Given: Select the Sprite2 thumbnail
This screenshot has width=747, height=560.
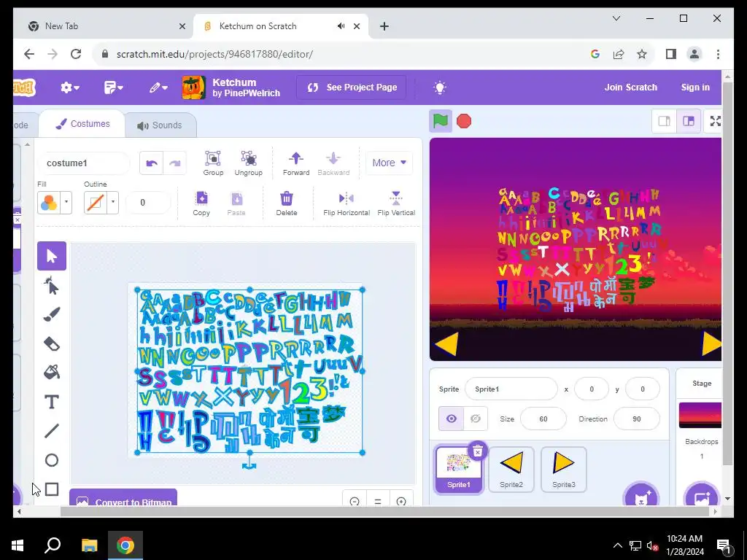Looking at the screenshot, I should [x=511, y=469].
